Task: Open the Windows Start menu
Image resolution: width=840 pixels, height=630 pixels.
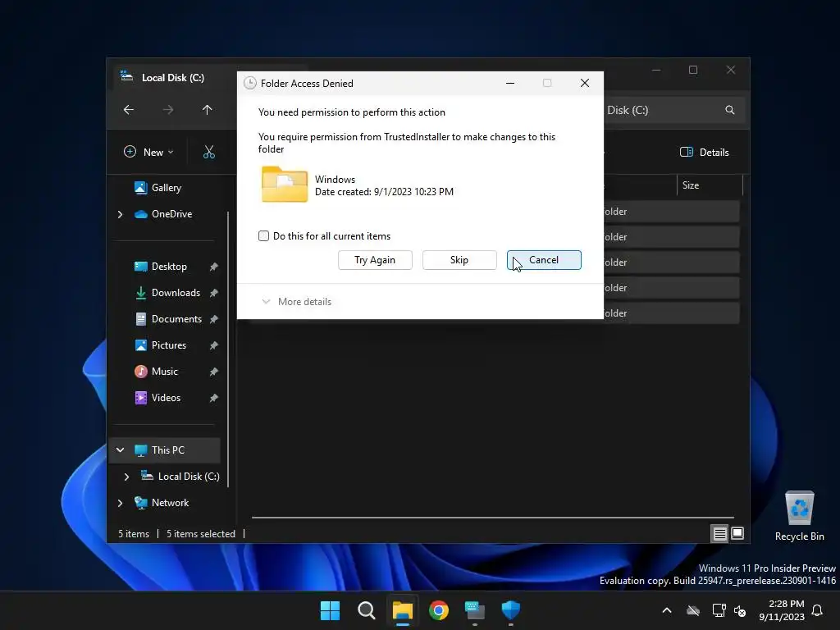Action: coord(330,610)
